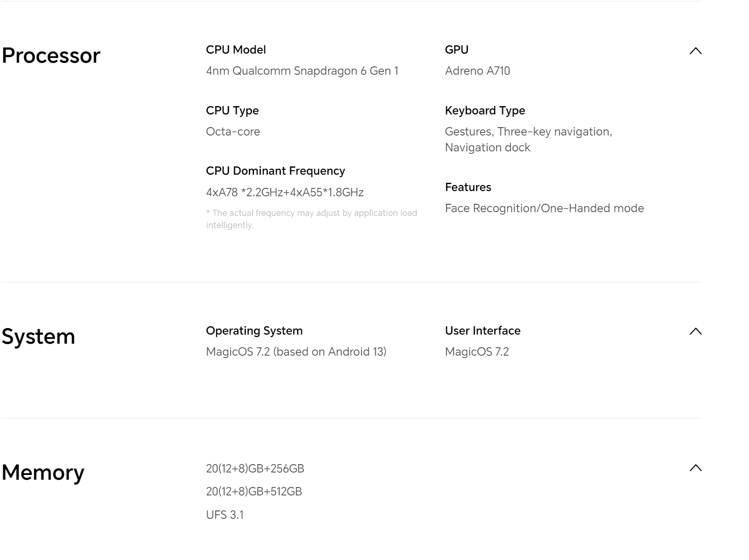Select the Keyboard Type label

485,111
